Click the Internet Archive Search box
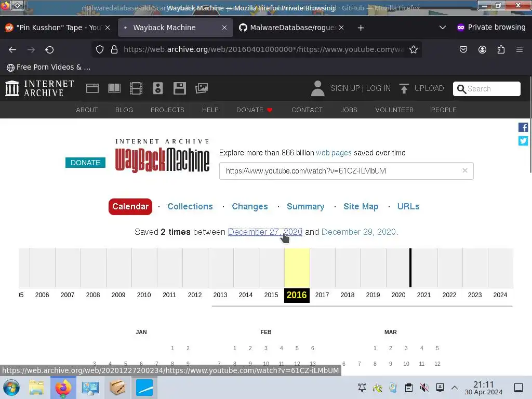Screen dimensions: 532x399 [x=486, y=88]
